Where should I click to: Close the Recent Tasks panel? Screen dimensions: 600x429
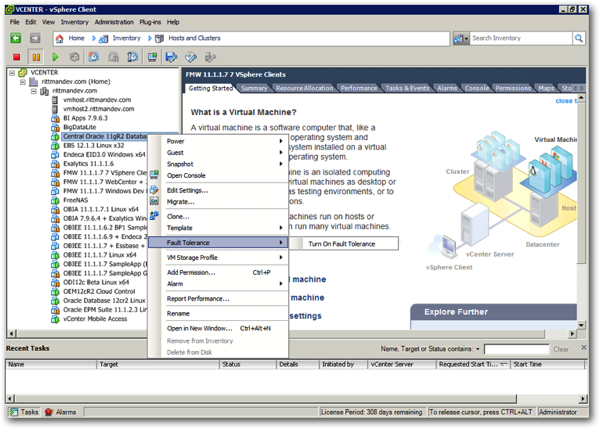click(x=584, y=347)
